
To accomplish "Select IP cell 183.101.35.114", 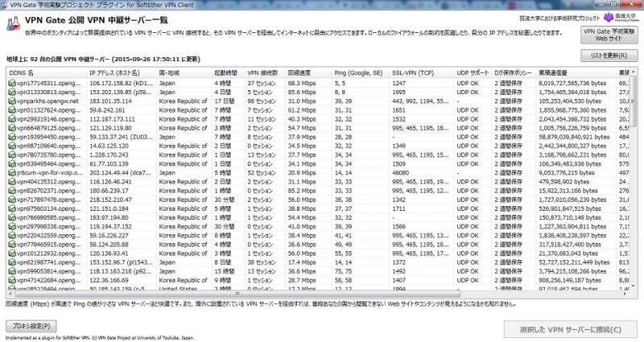I will tap(110, 101).
